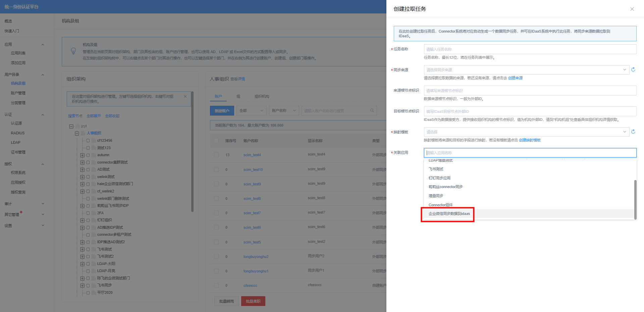The height and width of the screenshot is (312, 644).
Task: Select 钉钉同步应用 option in dropdown list
Action: pyautogui.click(x=439, y=178)
